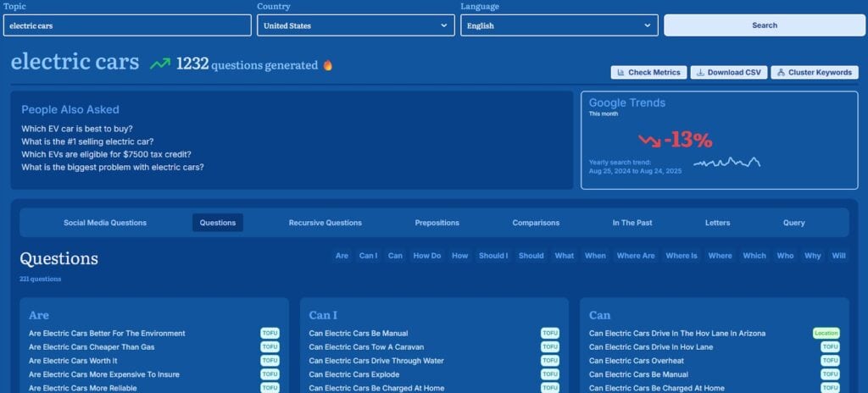Click 'Are Electric Cars Cheaper Than Gas'

[92, 347]
